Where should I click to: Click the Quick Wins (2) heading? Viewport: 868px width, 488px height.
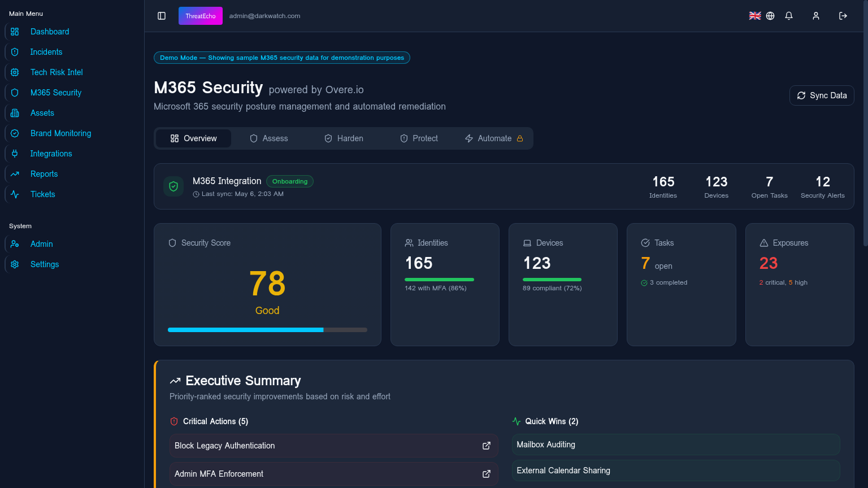click(552, 421)
